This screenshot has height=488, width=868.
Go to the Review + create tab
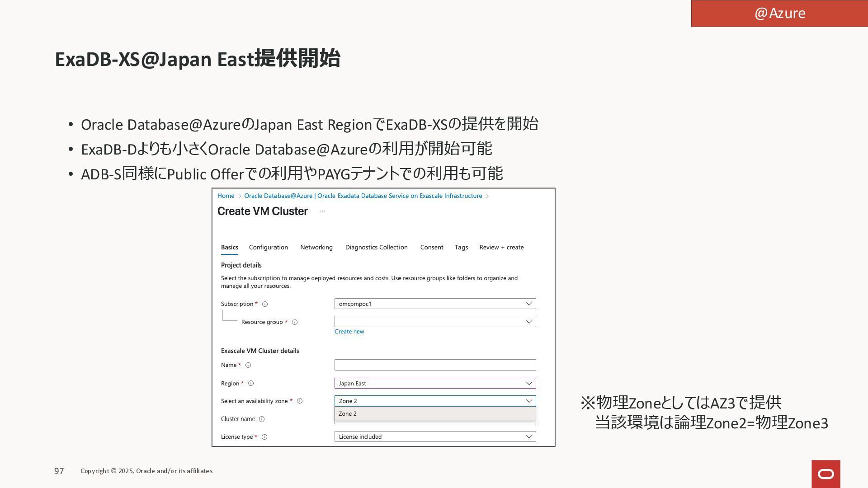click(x=501, y=248)
